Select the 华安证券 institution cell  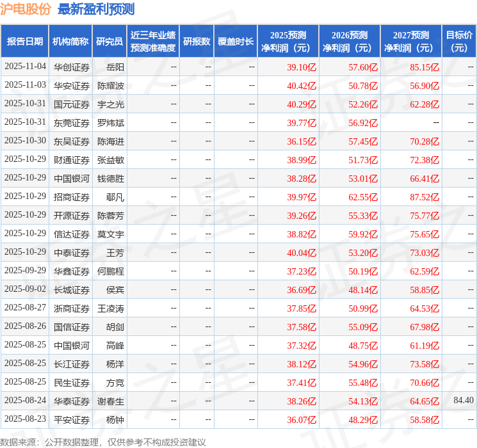(72, 86)
